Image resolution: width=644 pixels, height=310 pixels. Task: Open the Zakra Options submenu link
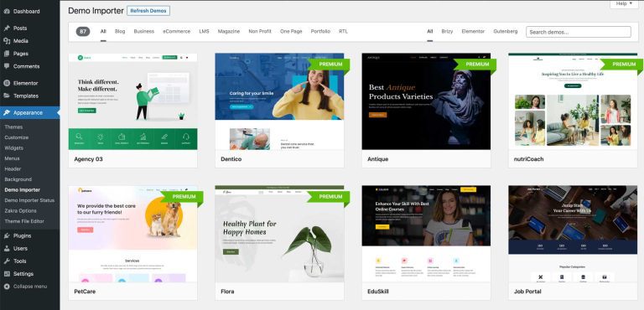(x=20, y=211)
